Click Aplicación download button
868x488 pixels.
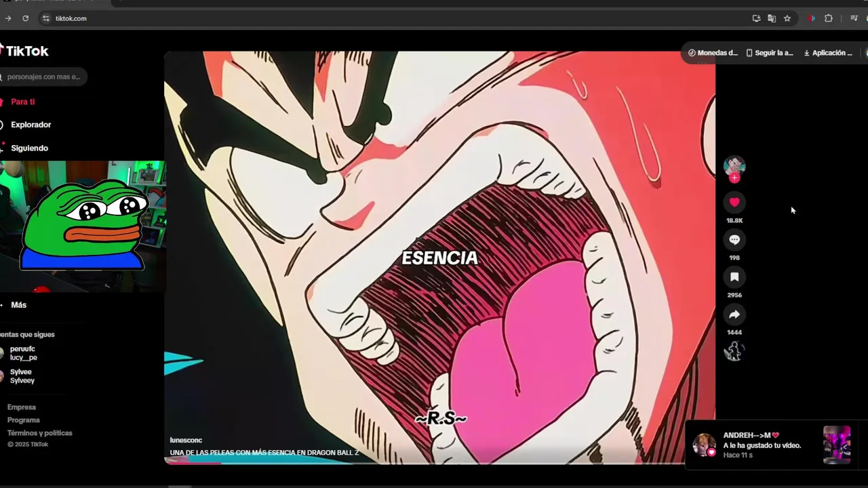pyautogui.click(x=828, y=53)
